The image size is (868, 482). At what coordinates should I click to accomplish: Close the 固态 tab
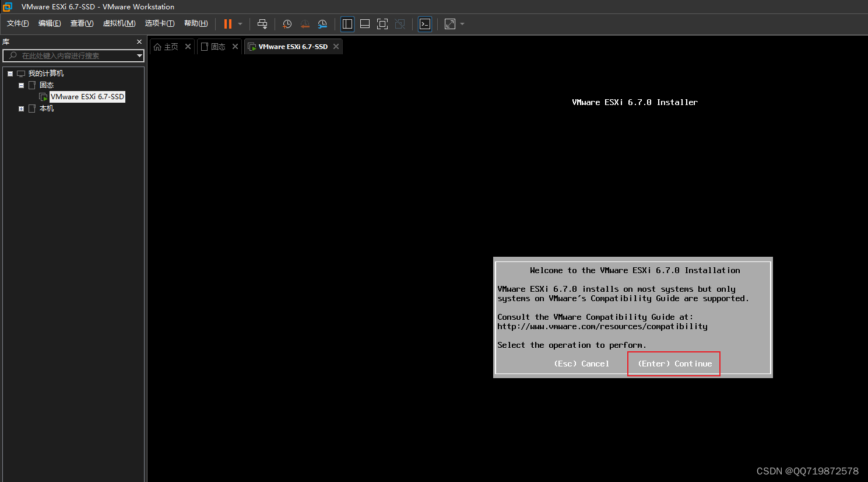(x=235, y=47)
